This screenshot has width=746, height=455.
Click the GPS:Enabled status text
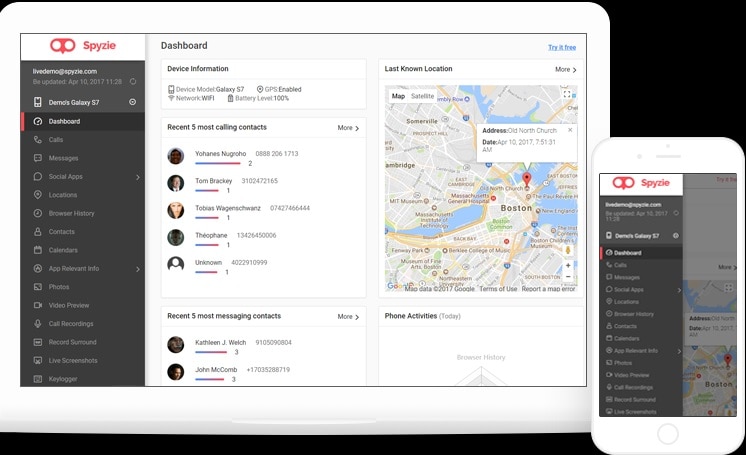tap(283, 89)
